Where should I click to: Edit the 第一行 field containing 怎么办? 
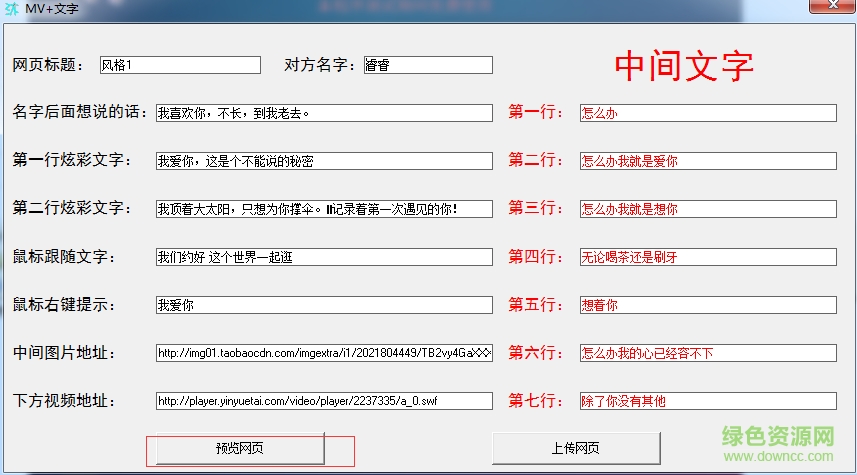708,113
